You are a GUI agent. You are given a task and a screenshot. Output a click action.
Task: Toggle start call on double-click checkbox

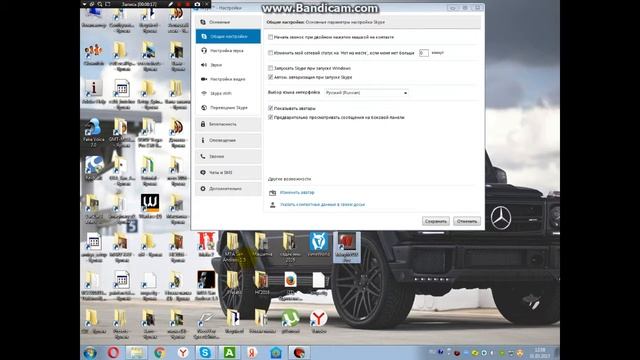pyautogui.click(x=270, y=37)
